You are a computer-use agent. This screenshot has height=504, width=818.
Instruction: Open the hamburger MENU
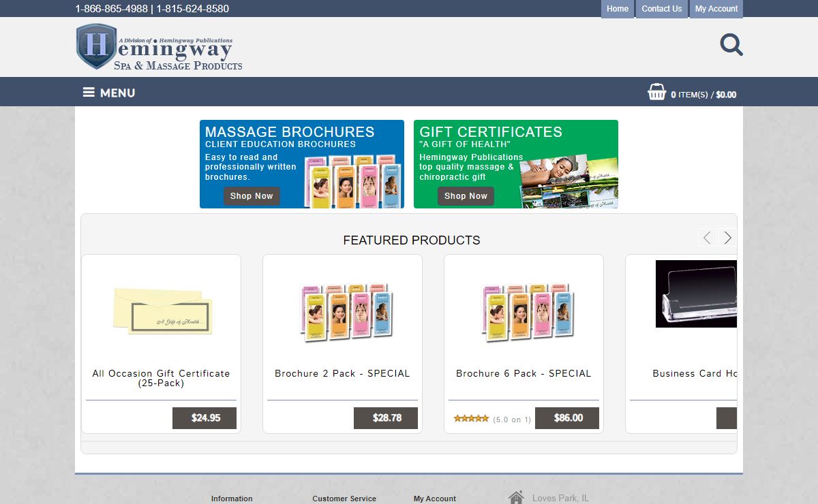pyautogui.click(x=109, y=92)
